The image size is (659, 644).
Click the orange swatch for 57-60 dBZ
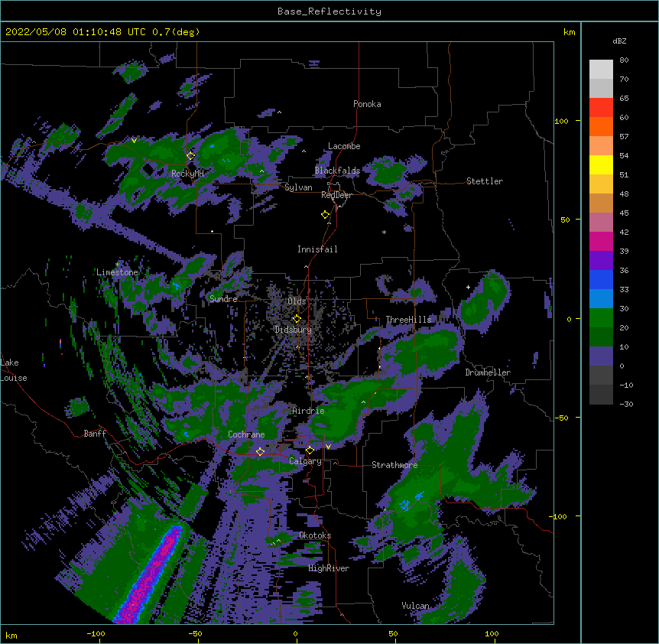point(601,126)
